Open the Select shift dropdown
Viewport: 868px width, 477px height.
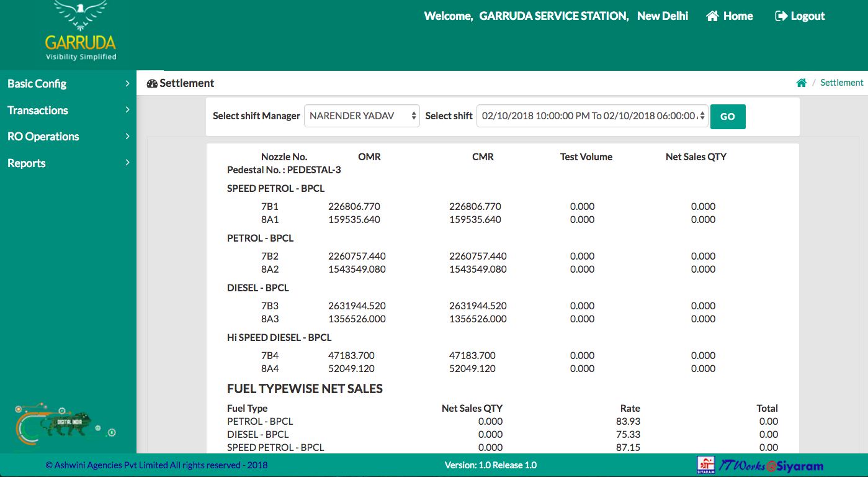(592, 116)
